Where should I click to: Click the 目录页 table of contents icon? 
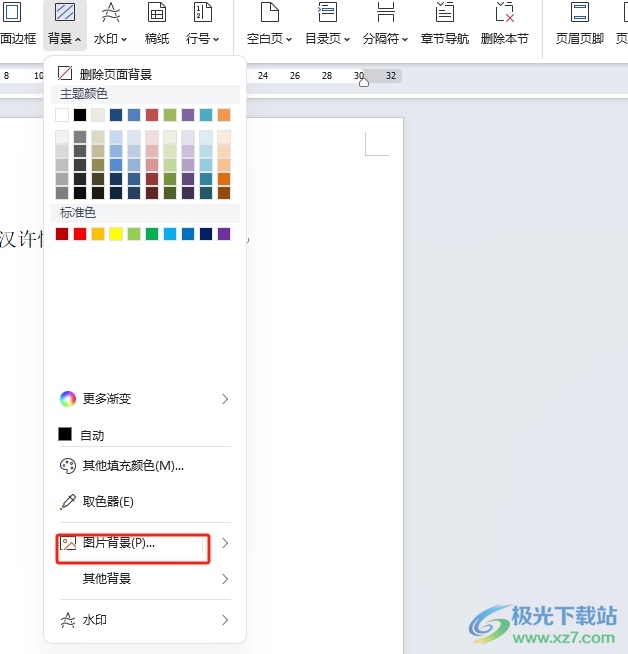coord(327,13)
